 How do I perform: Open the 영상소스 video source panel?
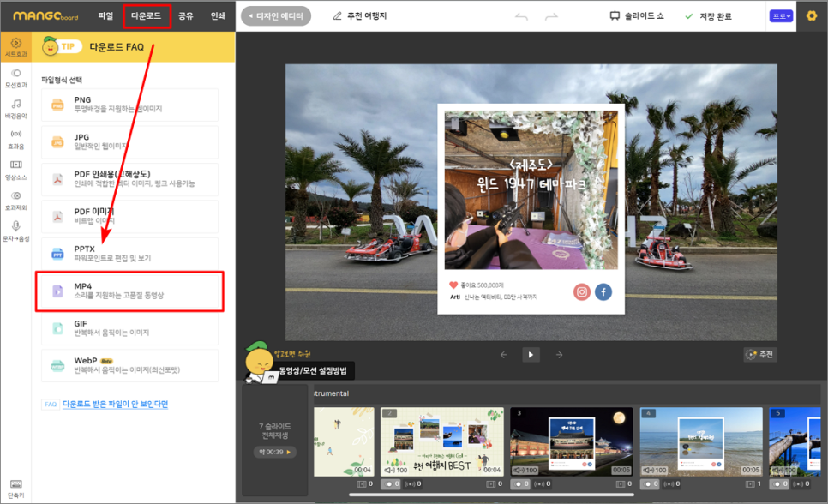coord(15,170)
